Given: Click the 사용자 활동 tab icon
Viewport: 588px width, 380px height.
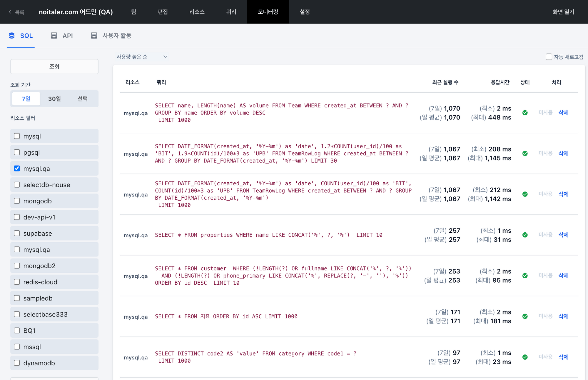Looking at the screenshot, I should tap(94, 36).
